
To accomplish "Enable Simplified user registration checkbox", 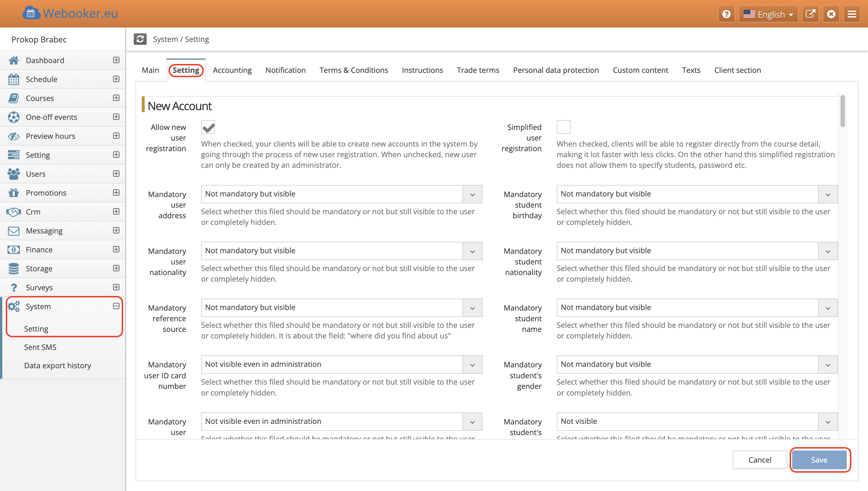I will tap(563, 127).
